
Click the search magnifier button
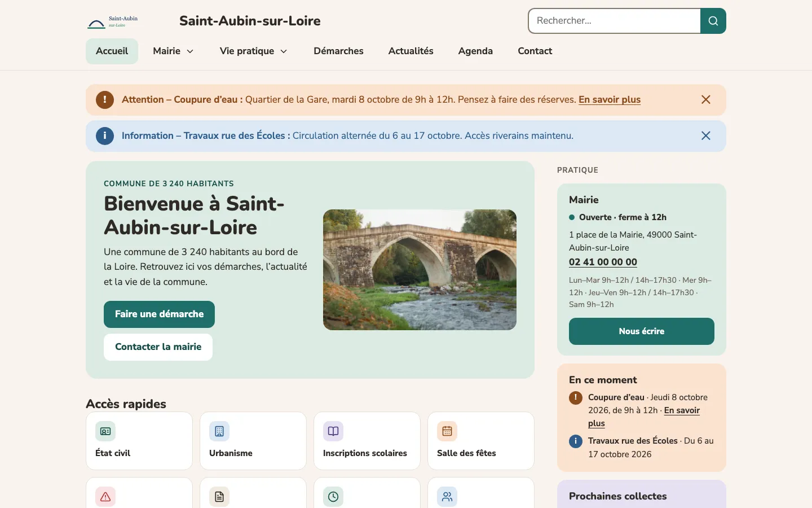713,21
